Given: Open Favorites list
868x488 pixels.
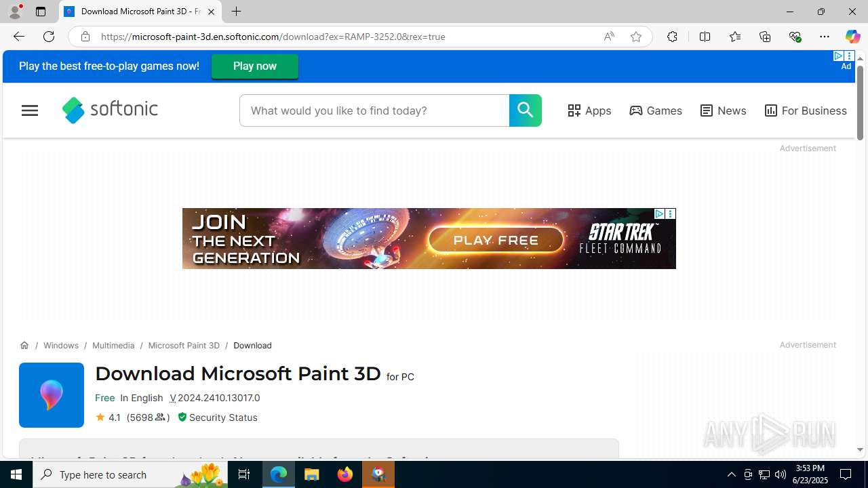Looking at the screenshot, I should coord(734,37).
